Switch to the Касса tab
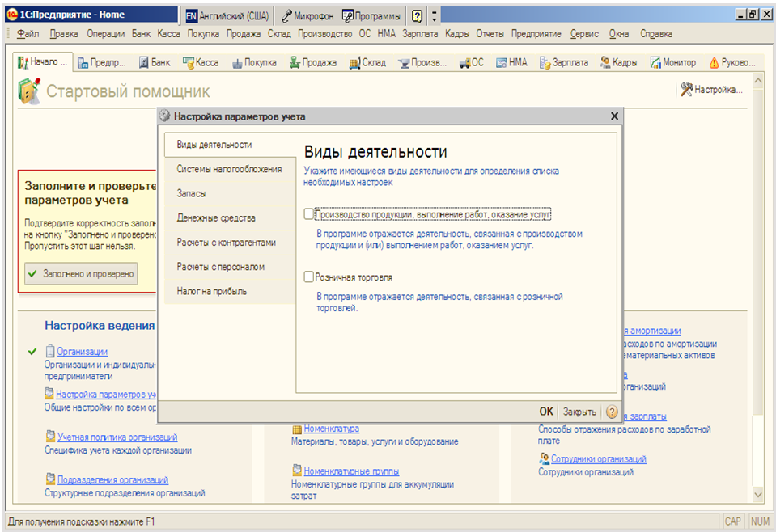This screenshot has width=776, height=532. [201, 62]
